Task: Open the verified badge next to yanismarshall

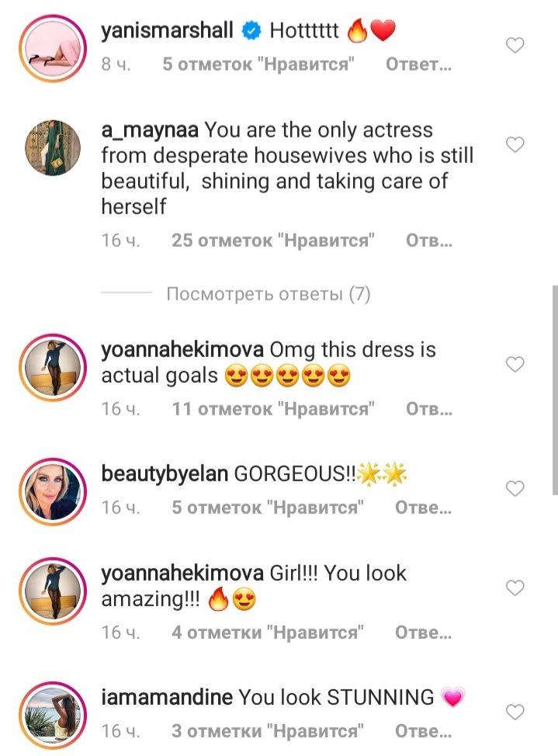Action: pyautogui.click(x=250, y=32)
